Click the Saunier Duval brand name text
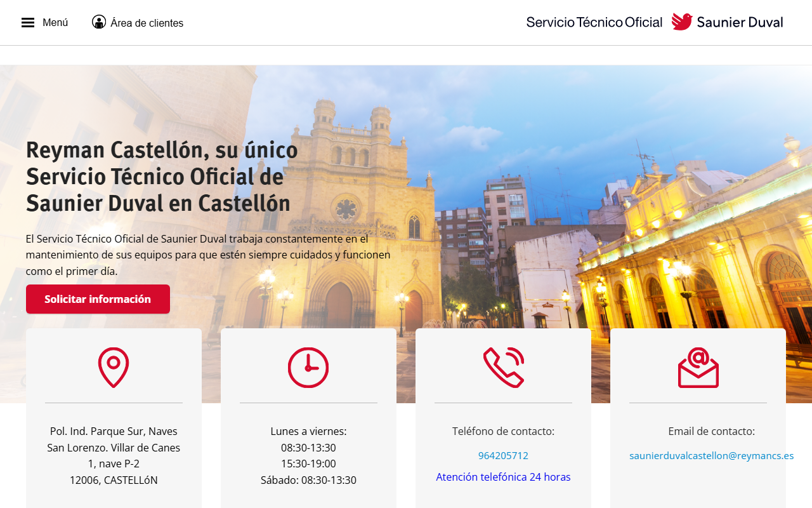 point(740,22)
